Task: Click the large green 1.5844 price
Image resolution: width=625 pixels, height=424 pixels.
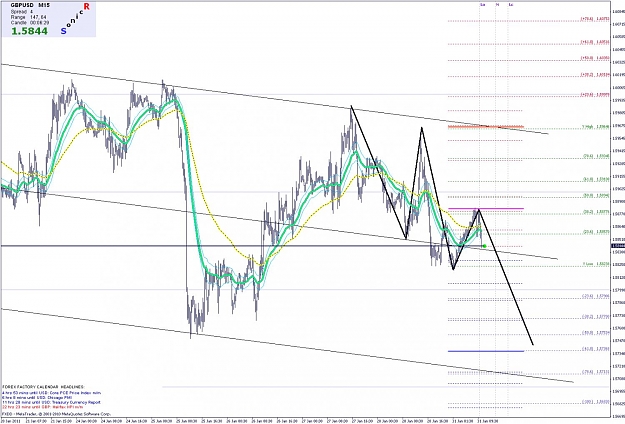Action: point(29,31)
